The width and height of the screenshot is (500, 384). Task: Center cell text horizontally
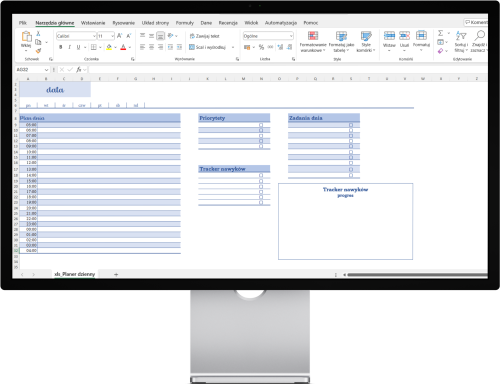(151, 47)
